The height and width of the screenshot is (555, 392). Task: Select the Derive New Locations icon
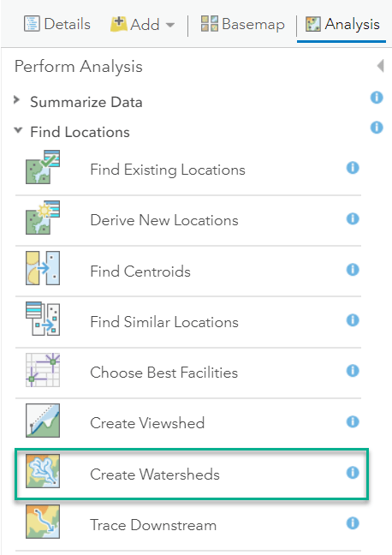43,218
